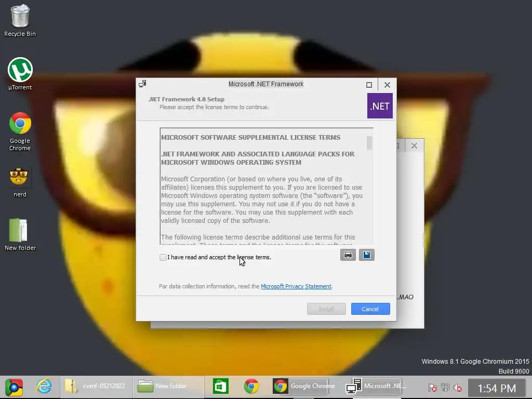
Task: Launch µTorrent from the desktop
Action: 20,74
